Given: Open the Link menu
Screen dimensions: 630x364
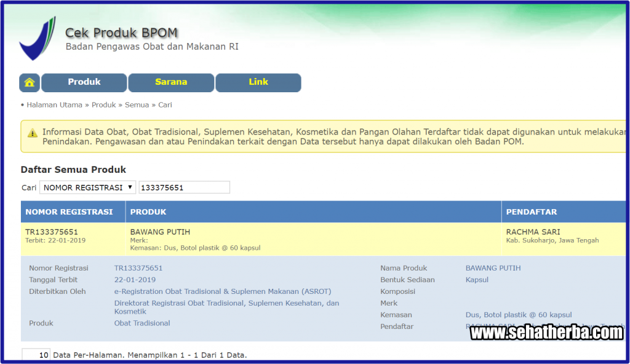Looking at the screenshot, I should tap(258, 83).
